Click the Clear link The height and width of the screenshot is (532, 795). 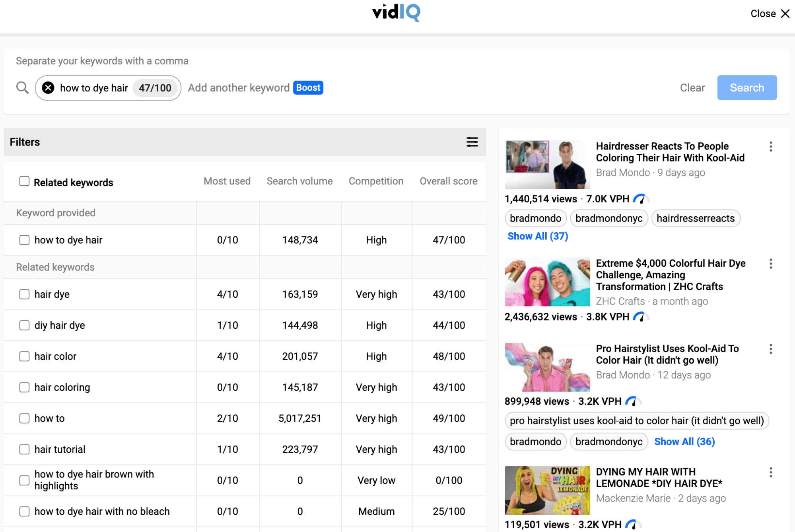click(692, 87)
